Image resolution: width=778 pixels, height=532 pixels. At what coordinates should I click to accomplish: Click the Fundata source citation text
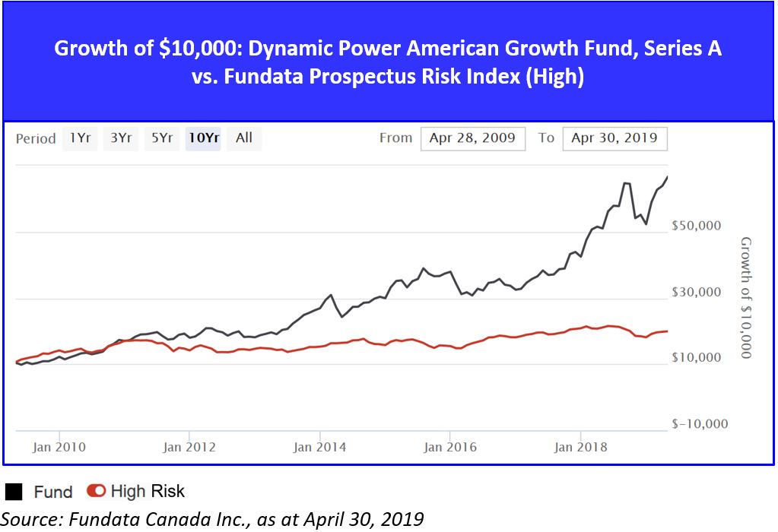point(213,518)
